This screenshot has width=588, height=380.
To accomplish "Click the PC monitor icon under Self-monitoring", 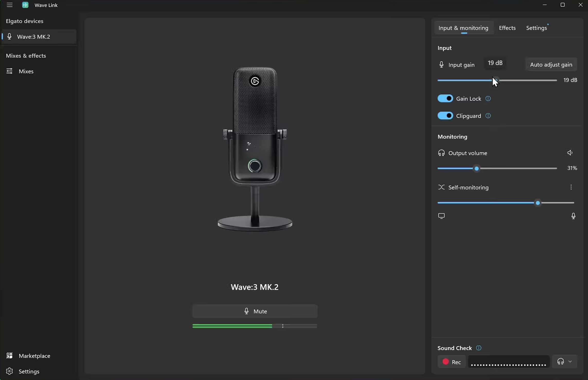I will (441, 216).
